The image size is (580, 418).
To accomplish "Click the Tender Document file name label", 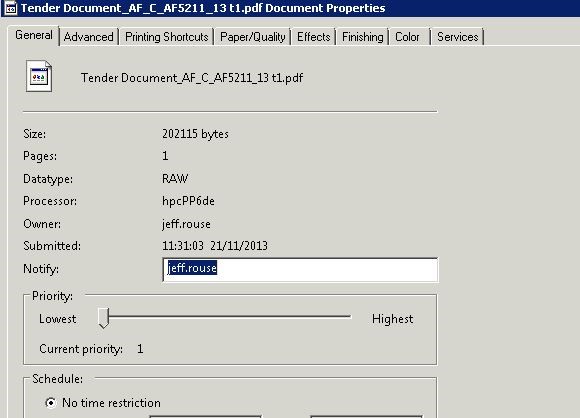I will pyautogui.click(x=192, y=78).
